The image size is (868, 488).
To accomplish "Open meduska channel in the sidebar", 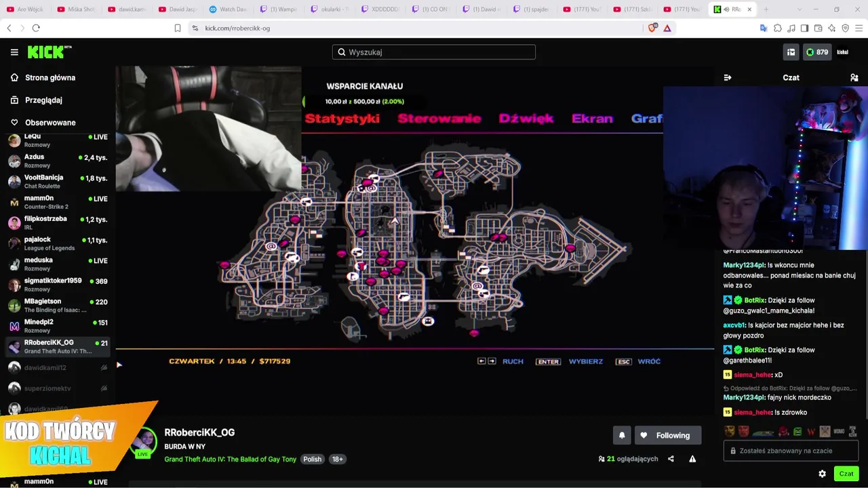I will pos(57,264).
